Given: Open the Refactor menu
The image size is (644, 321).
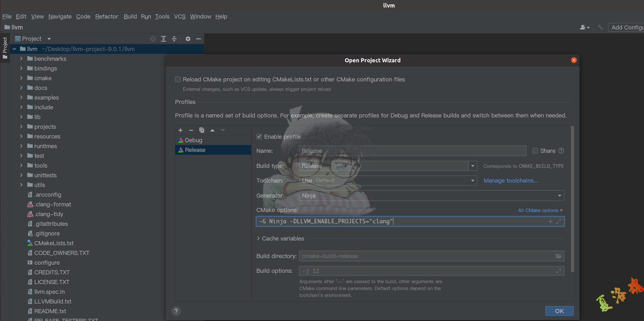Looking at the screenshot, I should click(x=107, y=17).
